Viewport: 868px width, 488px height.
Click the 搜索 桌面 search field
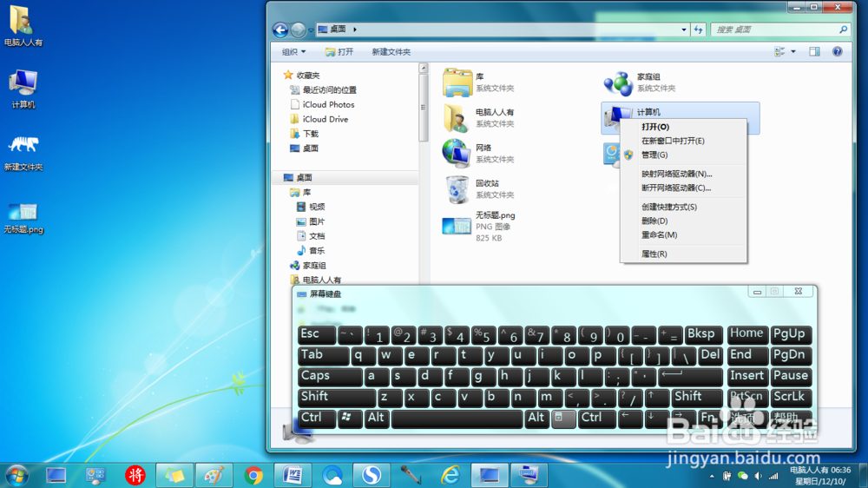tap(775, 30)
